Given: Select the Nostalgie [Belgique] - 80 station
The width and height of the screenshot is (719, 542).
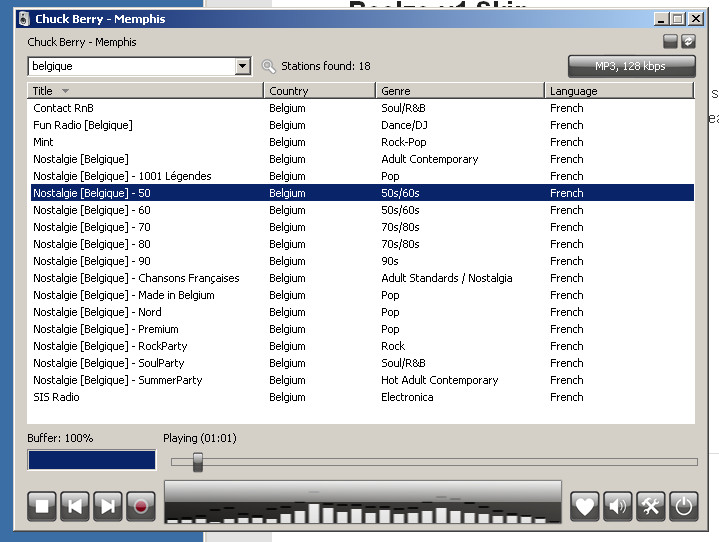Looking at the screenshot, I should pyautogui.click(x=362, y=244).
